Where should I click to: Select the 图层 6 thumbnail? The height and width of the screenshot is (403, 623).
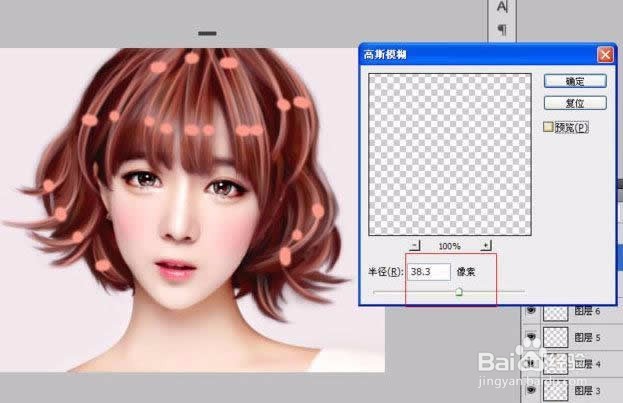point(555,312)
